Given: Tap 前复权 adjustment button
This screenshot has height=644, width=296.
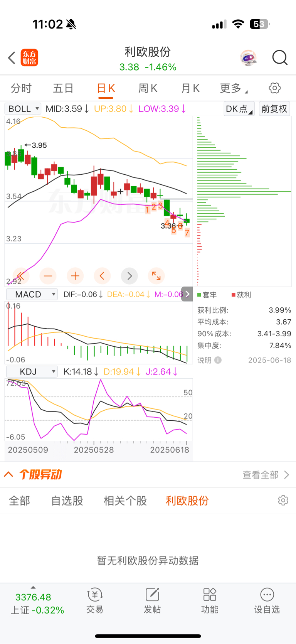Looking at the screenshot, I should click(x=274, y=109).
